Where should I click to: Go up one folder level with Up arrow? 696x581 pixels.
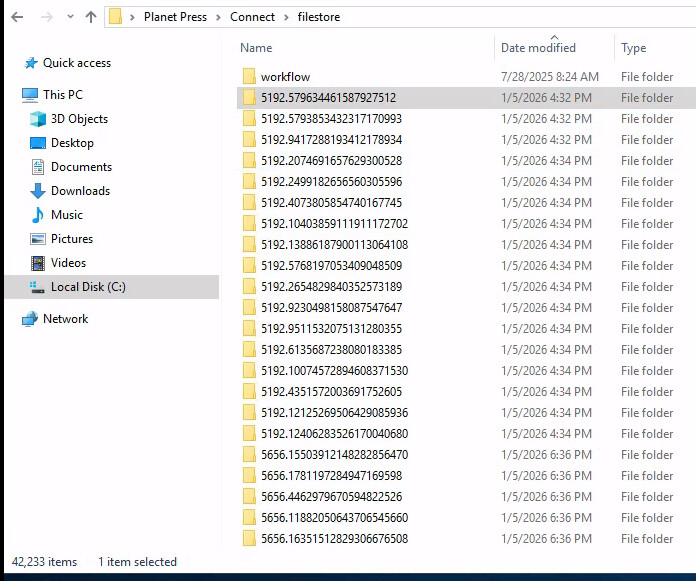point(91,17)
